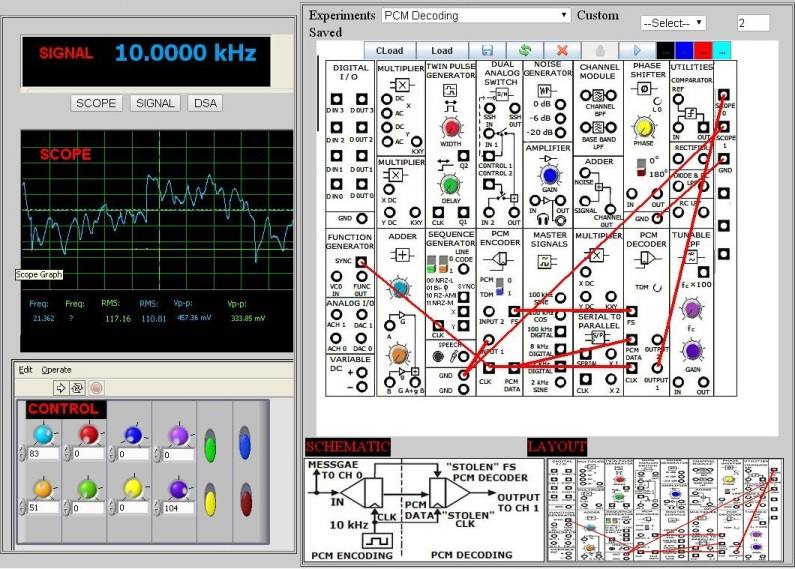795x569 pixels.
Task: Select the cyan wire color swatch
Action: point(721,50)
